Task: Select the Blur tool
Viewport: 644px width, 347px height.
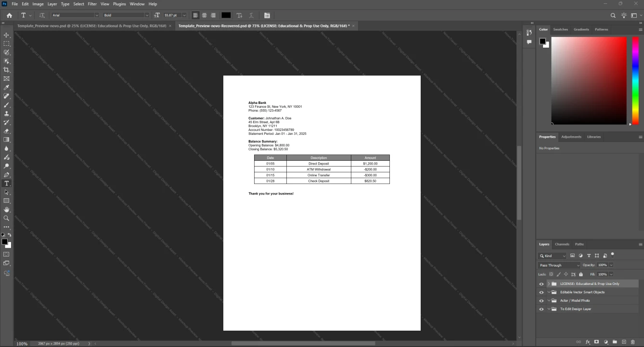Action: coord(6,149)
